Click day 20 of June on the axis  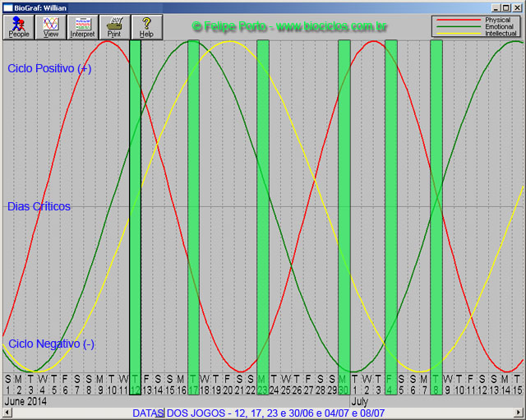[x=228, y=390]
